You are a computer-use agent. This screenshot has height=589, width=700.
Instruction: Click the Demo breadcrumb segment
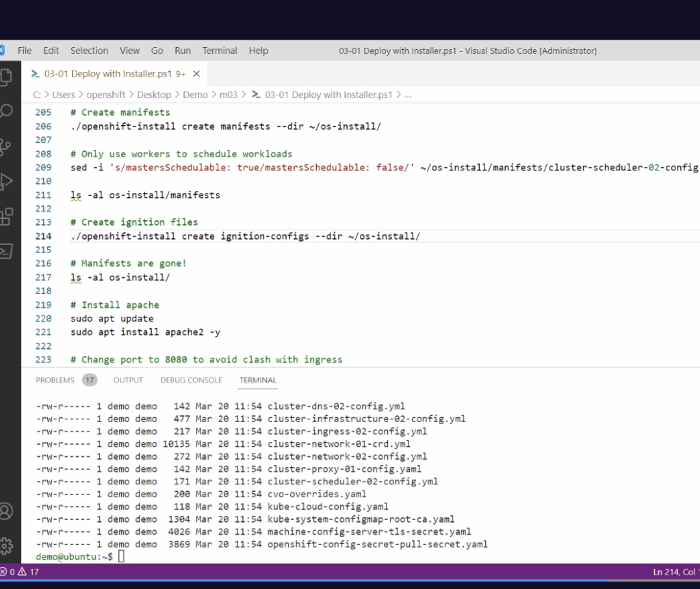pos(195,94)
